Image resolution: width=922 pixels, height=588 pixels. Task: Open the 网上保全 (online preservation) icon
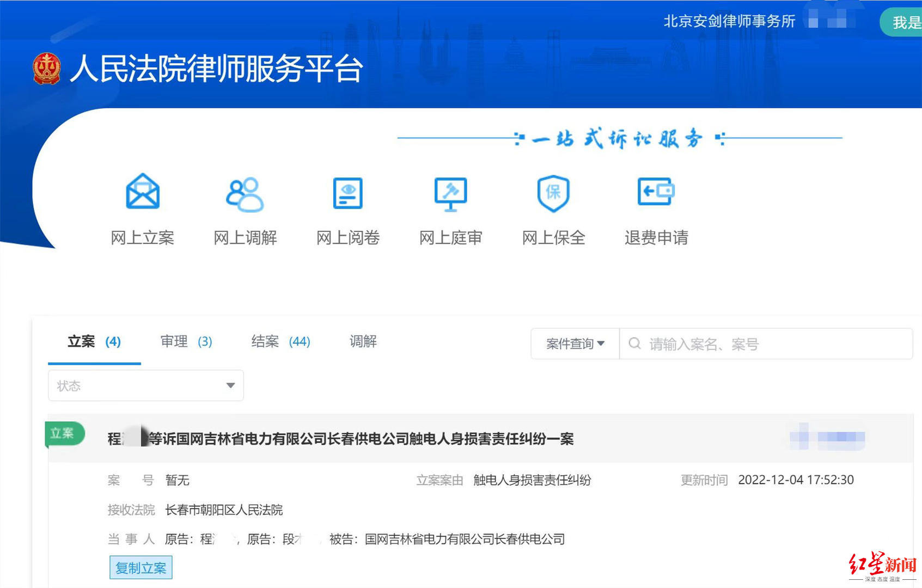(553, 193)
